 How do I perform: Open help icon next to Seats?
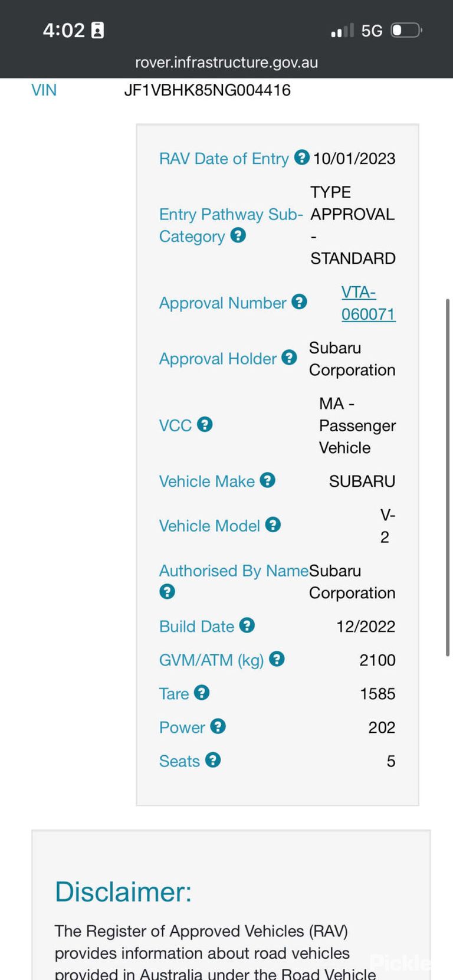(x=213, y=760)
